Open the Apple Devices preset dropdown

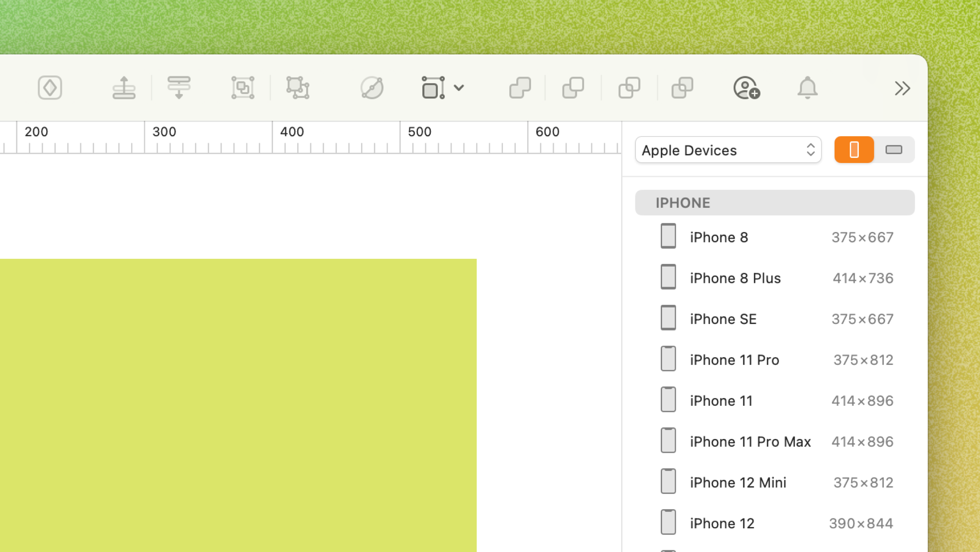click(728, 150)
